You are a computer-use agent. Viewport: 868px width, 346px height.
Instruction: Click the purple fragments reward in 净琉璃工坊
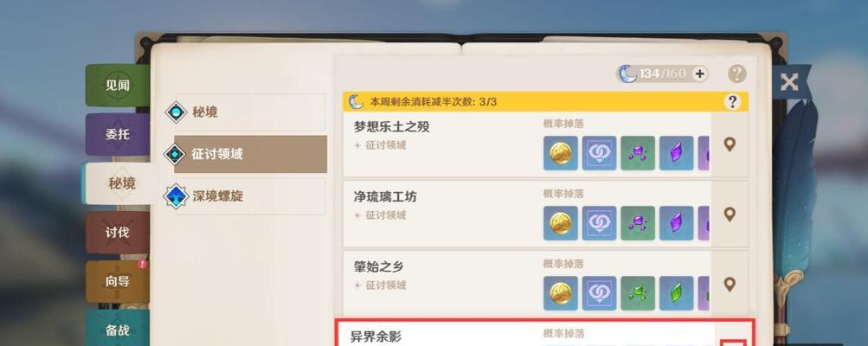(x=638, y=223)
